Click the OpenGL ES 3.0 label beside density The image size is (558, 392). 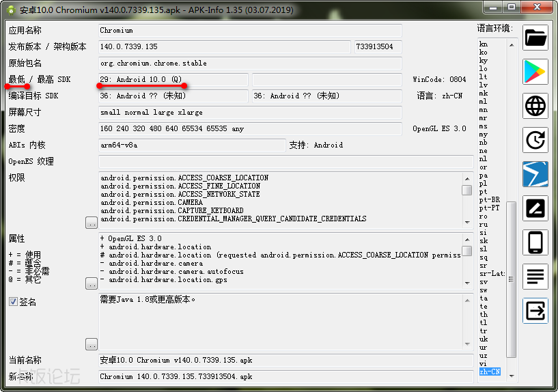tap(439, 128)
